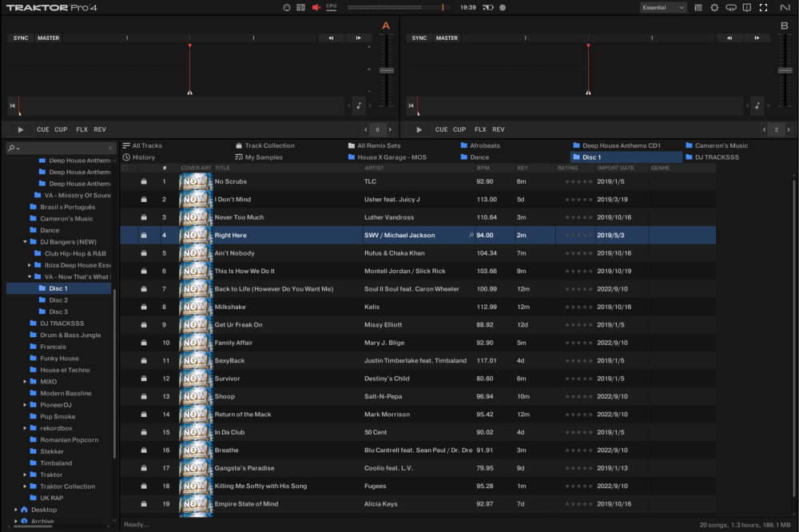Click CUP button on Deck B

459,129
